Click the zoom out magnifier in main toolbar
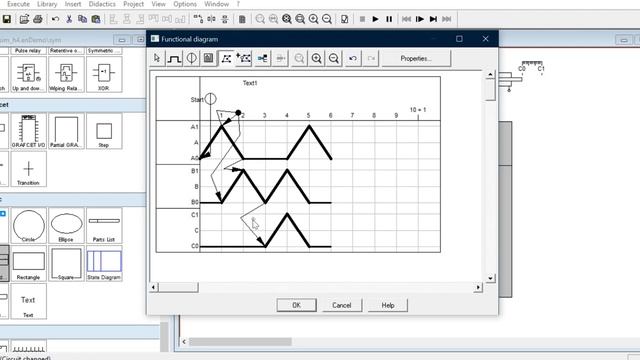Screen dimensions: 640x360 pyautogui.click(x=327, y=19)
